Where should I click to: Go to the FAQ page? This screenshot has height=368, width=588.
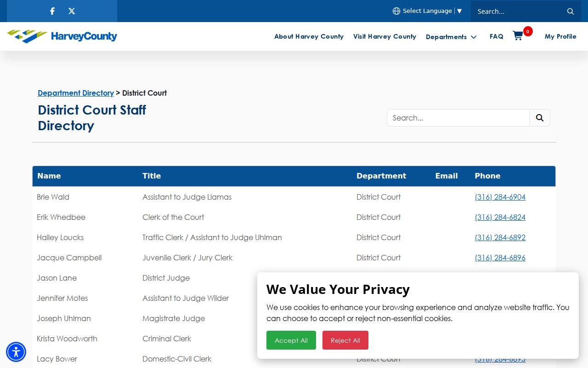[497, 36]
